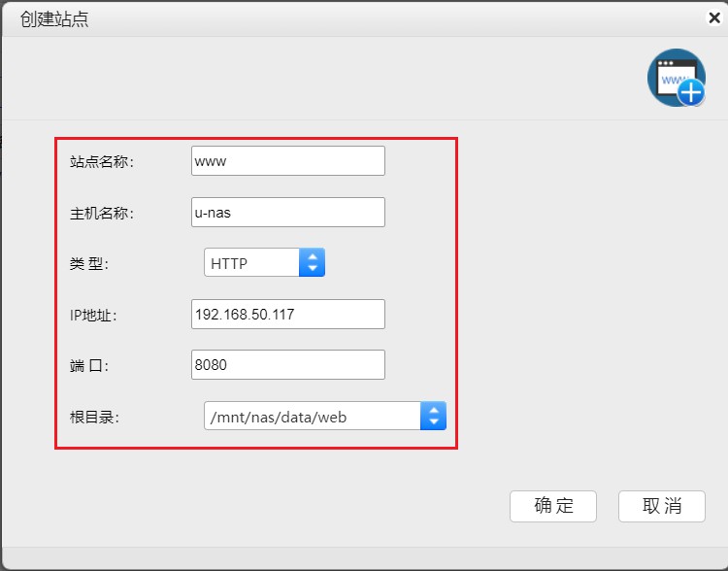The height and width of the screenshot is (571, 728).
Task: Click the blue arrows on the HTTP type selector
Action: (312, 262)
